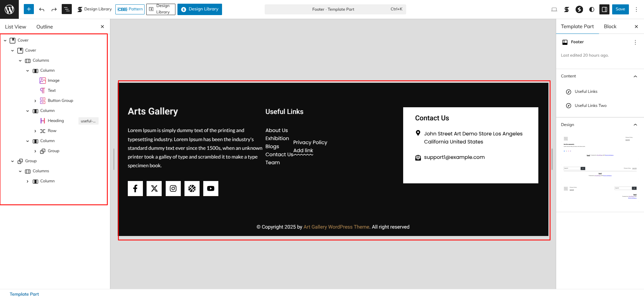Select the Image block in list view
The height and width of the screenshot is (300, 644).
[x=53, y=80]
